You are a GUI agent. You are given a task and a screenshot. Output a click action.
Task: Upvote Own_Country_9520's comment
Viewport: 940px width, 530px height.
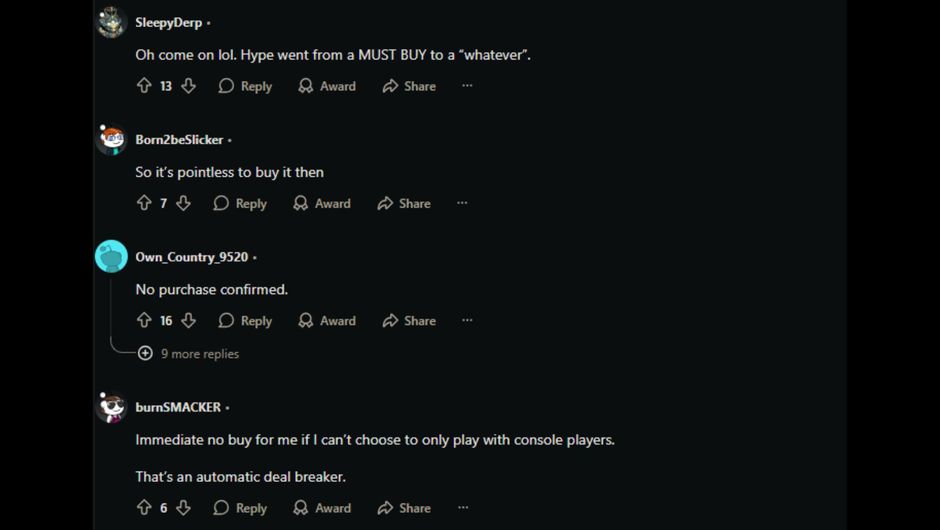tap(144, 321)
